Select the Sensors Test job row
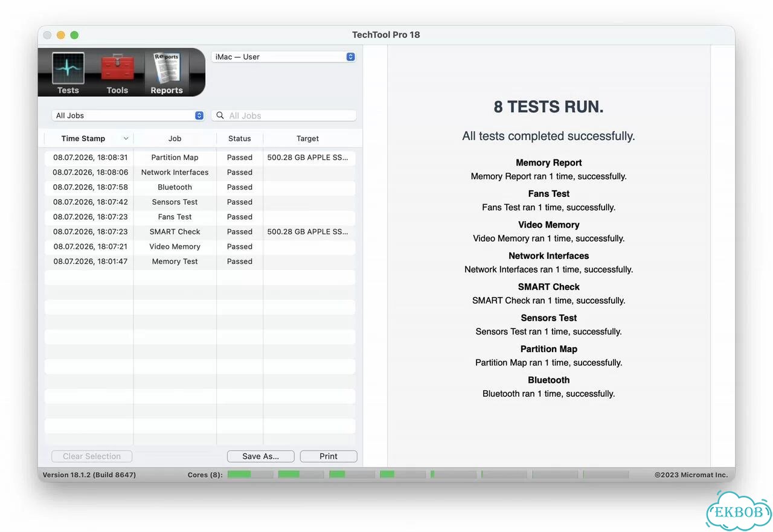 200,202
